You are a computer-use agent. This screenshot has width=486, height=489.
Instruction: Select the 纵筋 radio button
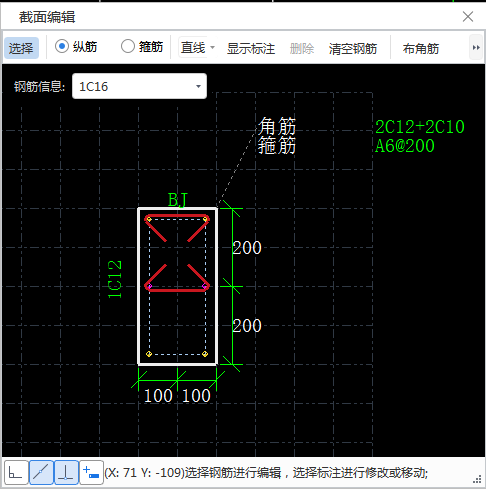76,47
